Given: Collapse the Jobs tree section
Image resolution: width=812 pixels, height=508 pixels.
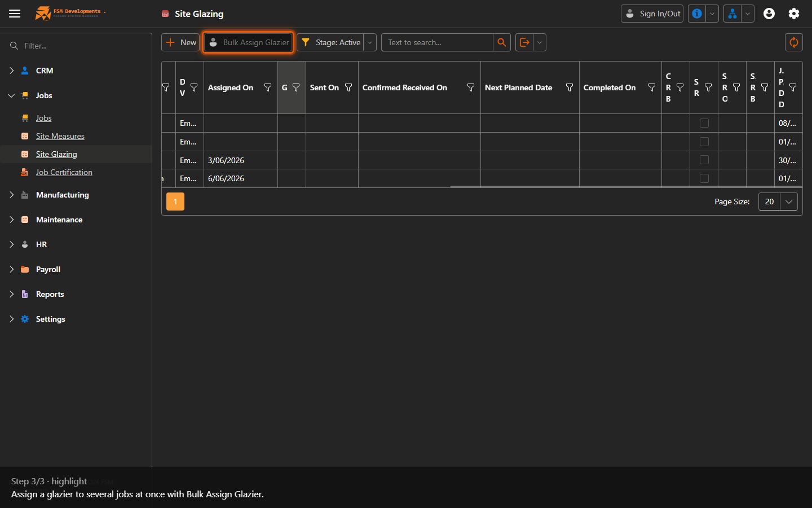Looking at the screenshot, I should tap(11, 95).
